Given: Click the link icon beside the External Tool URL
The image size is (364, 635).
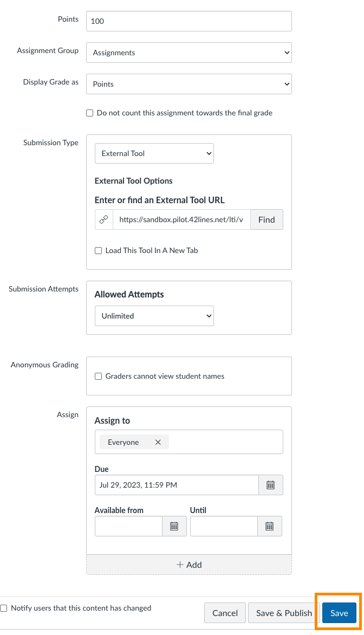Looking at the screenshot, I should pyautogui.click(x=103, y=219).
